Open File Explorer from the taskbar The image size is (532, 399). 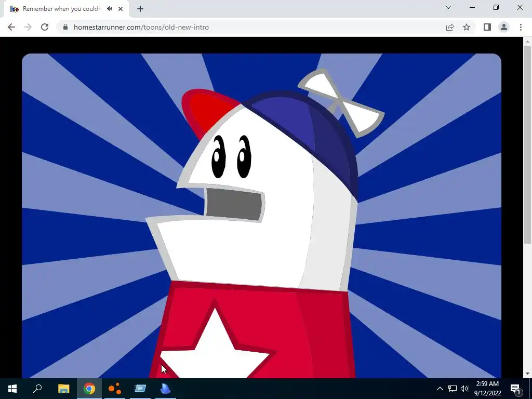click(x=63, y=389)
